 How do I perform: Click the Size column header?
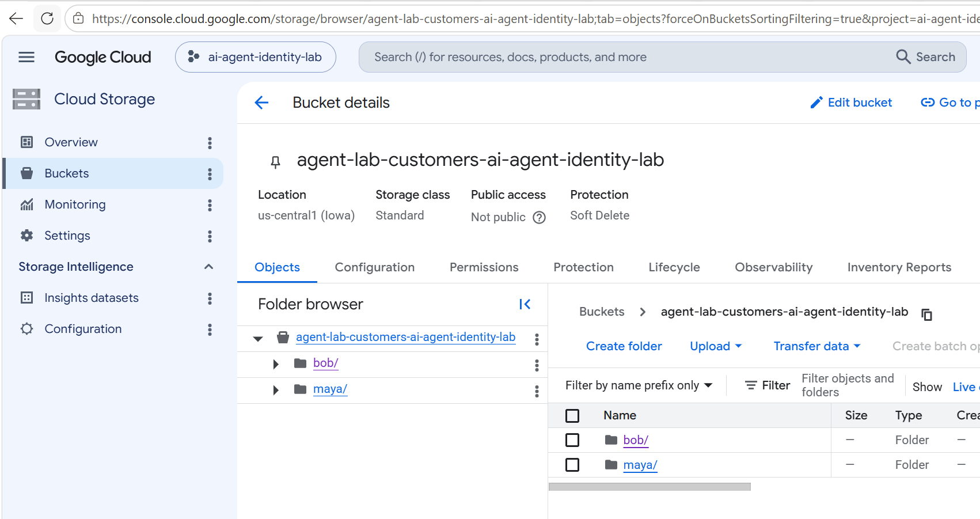click(856, 415)
